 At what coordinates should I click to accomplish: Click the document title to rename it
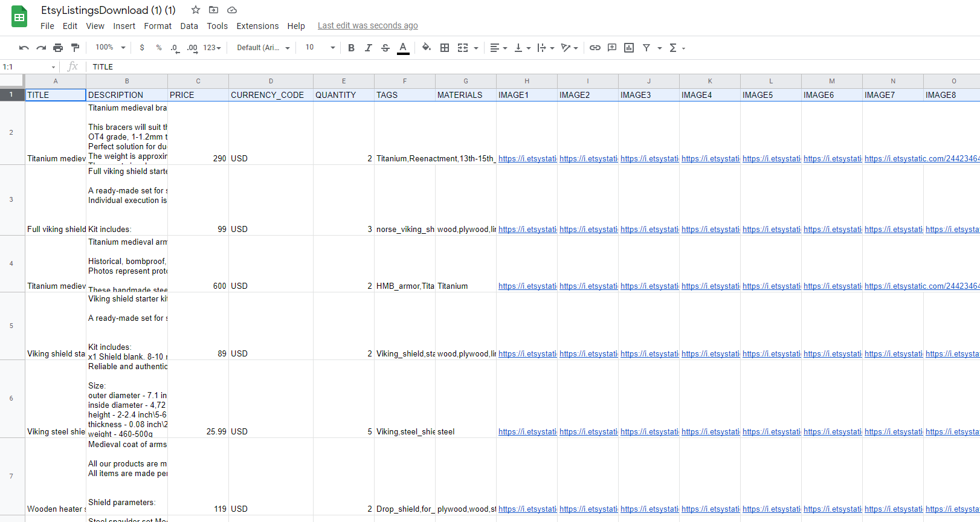[108, 10]
